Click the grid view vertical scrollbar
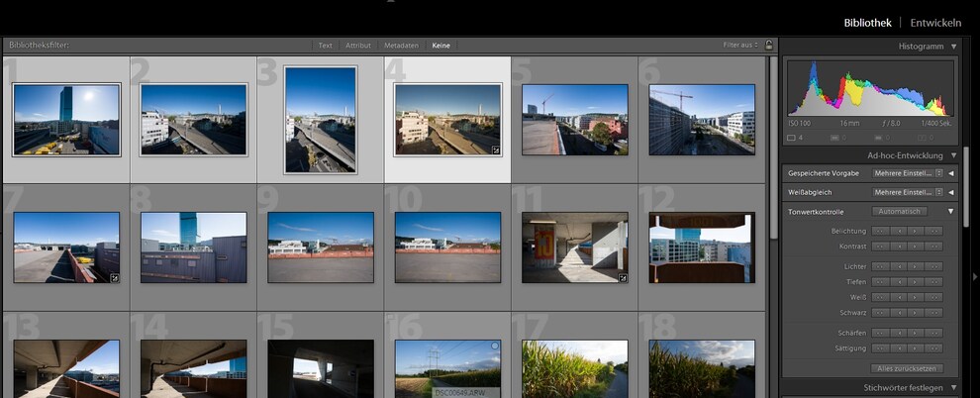This screenshot has height=398, width=980. tap(774, 148)
